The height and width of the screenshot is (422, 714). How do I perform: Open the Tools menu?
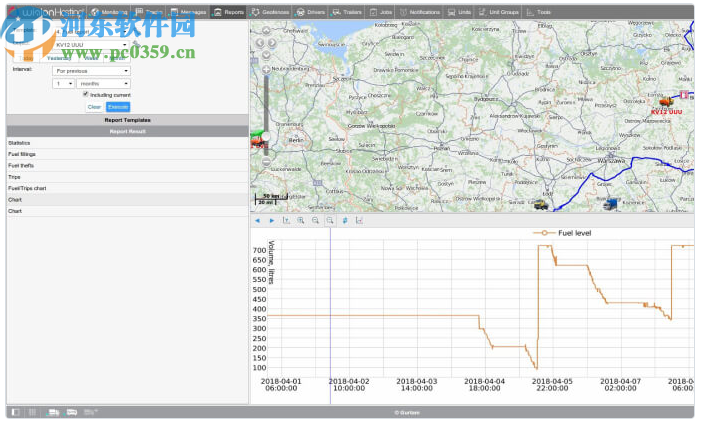(539, 12)
